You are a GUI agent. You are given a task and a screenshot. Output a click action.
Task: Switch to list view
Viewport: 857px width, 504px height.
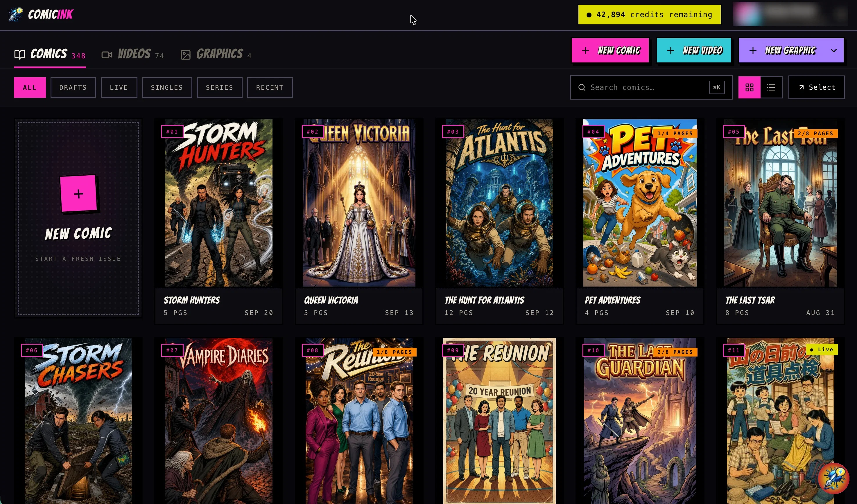click(x=771, y=87)
